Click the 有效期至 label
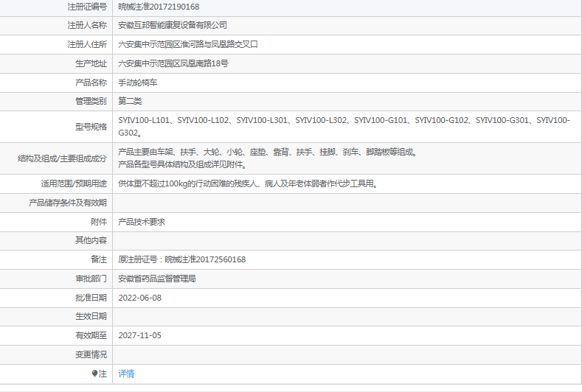This screenshot has height=392, width=582. pos(91,335)
